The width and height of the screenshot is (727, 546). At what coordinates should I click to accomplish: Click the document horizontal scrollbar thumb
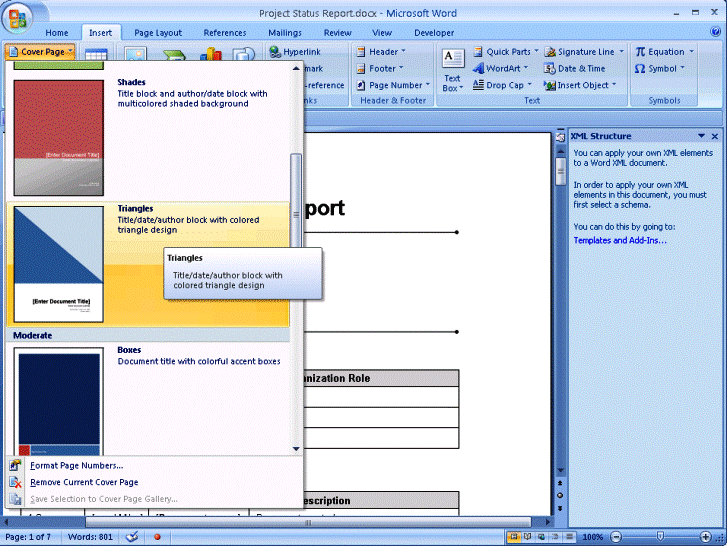pos(308,522)
